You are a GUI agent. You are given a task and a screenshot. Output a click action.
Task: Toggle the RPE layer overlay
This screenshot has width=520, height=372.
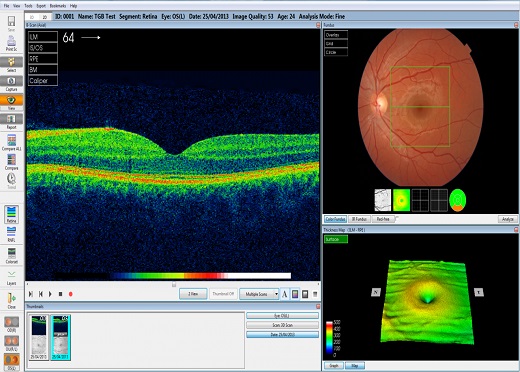click(x=43, y=59)
